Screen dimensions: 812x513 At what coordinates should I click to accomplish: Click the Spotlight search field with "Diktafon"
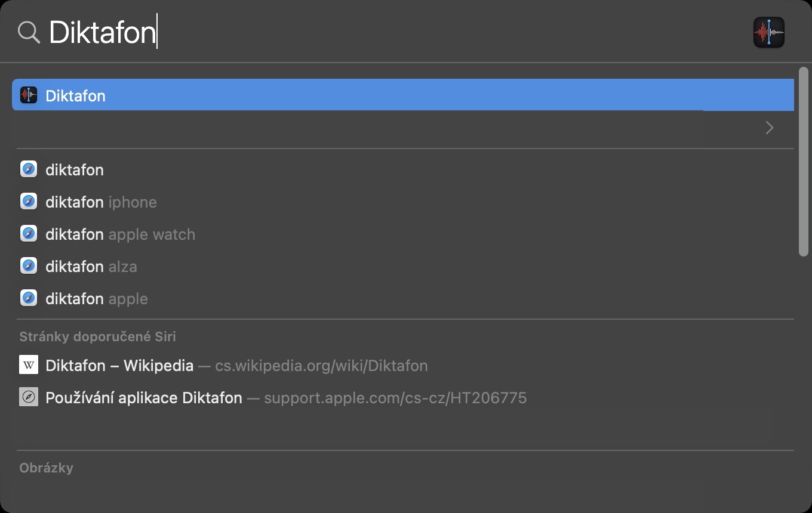tap(358, 32)
